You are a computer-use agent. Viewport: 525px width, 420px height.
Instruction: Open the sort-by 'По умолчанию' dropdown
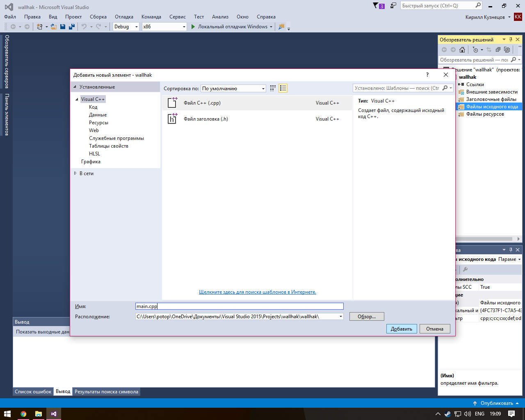coord(233,88)
